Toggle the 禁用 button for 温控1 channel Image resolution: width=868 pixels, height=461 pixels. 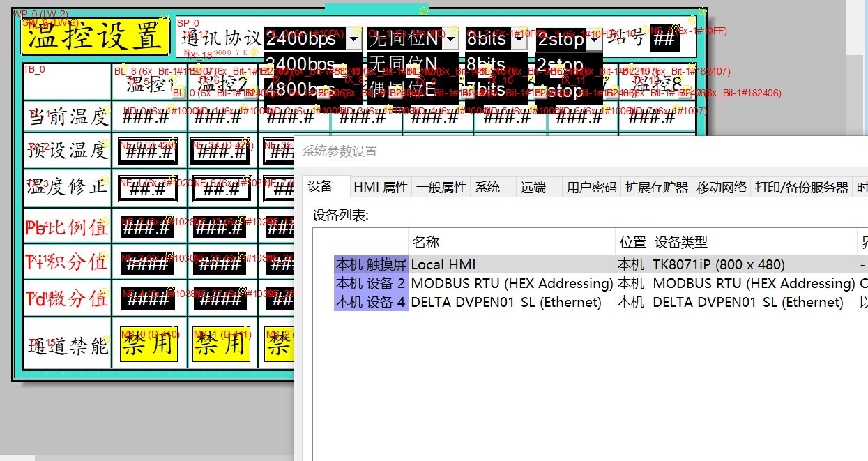(149, 344)
